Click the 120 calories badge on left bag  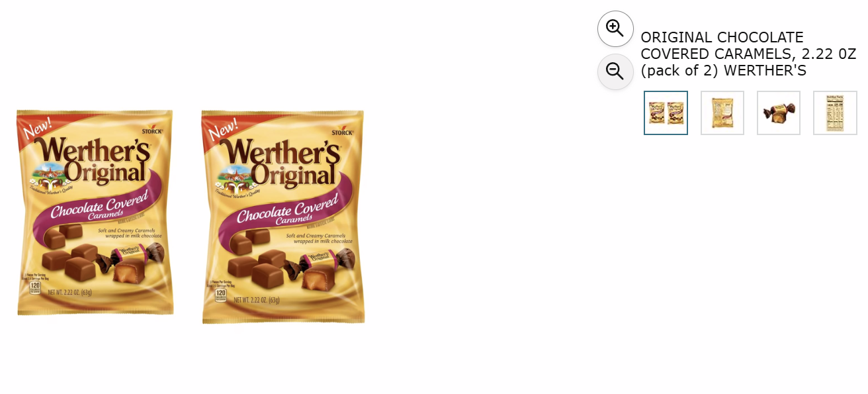pos(35,288)
